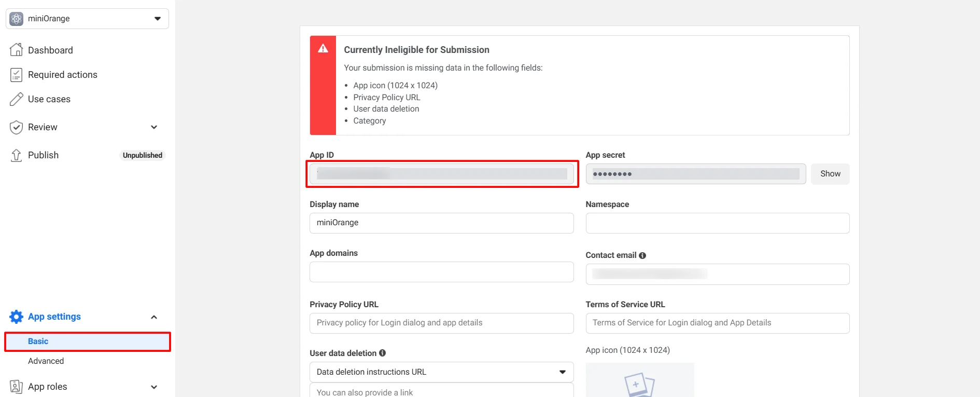
Task: Collapse the App settings chevron
Action: [x=154, y=317]
